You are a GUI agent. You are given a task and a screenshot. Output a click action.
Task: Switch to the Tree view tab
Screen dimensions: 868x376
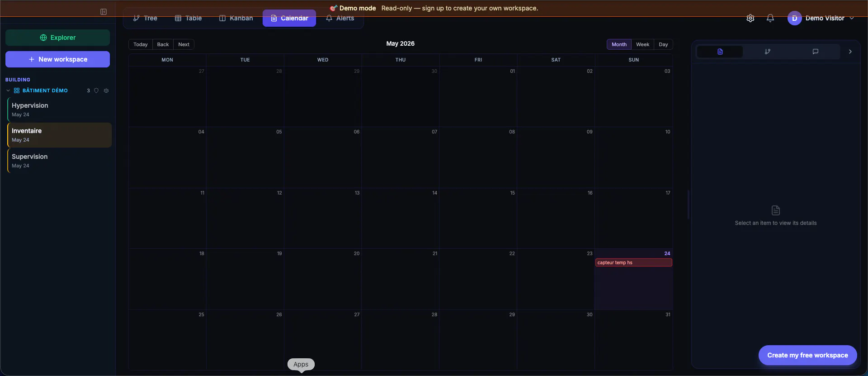point(145,18)
